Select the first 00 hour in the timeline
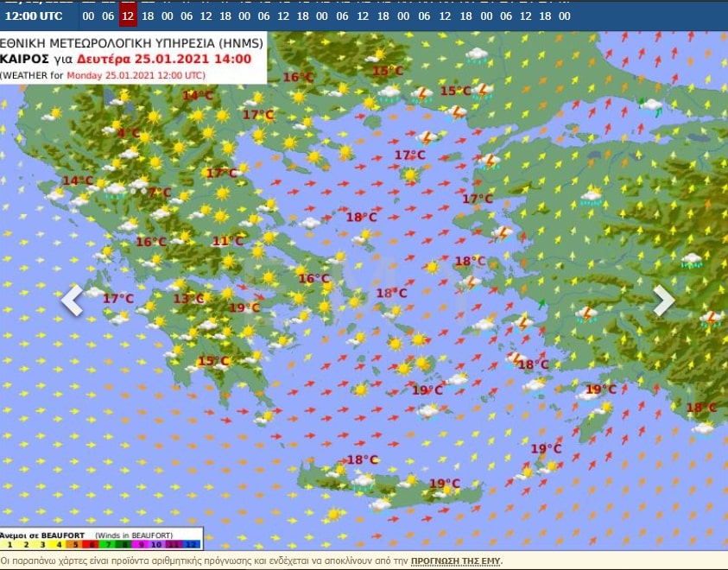728x570 pixels. (88, 16)
